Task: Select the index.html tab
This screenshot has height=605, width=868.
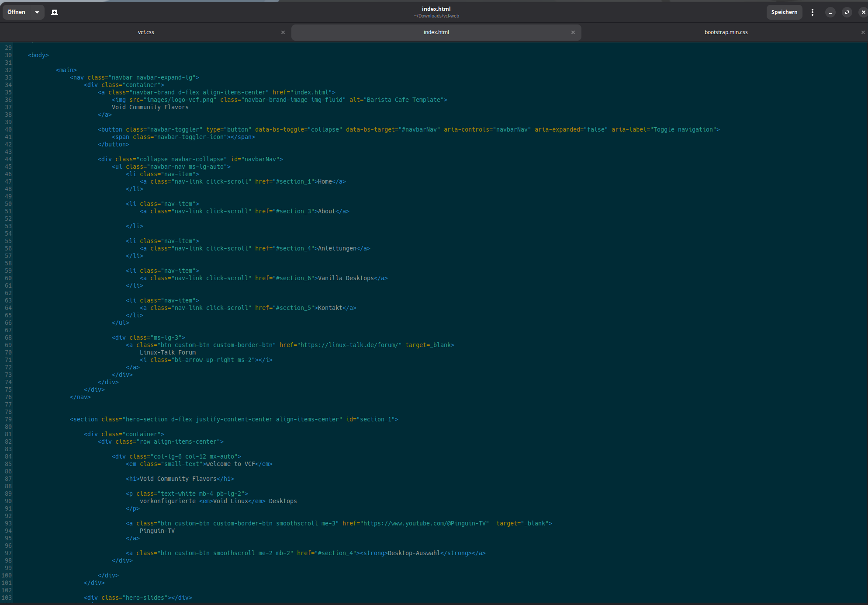Action: (436, 32)
